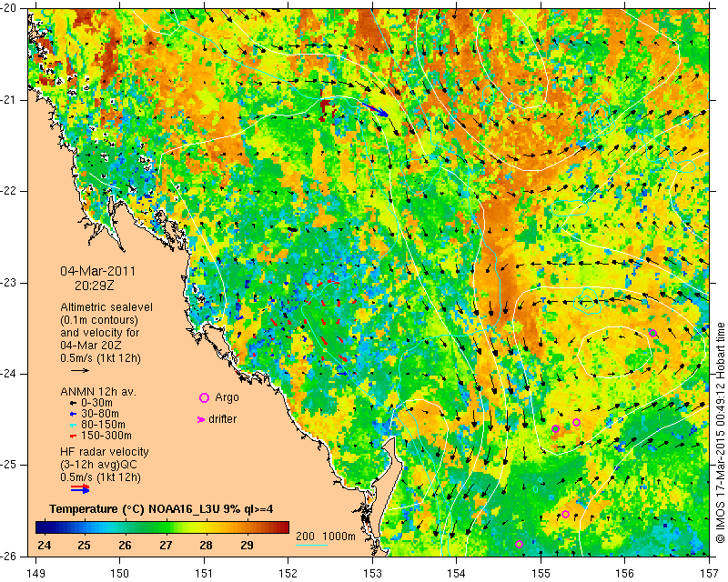The width and height of the screenshot is (728, 582).
Task: Click the latitude axis label -23
Action: point(10,283)
